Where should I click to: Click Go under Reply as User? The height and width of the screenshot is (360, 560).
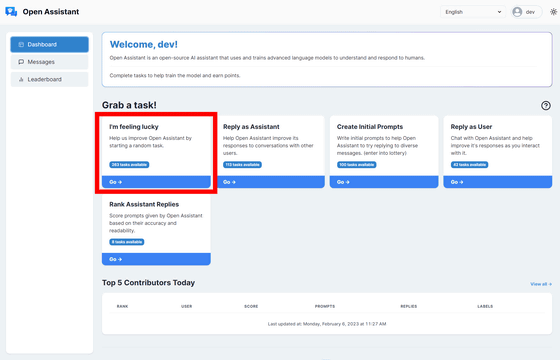(498, 182)
